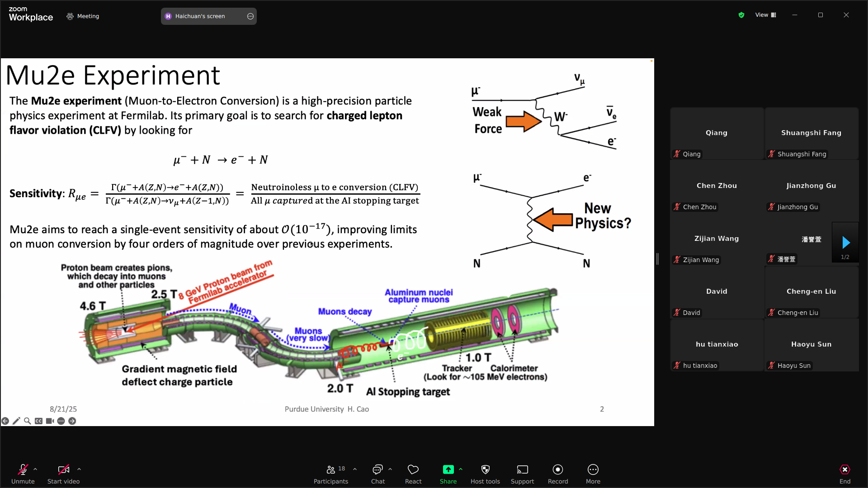Click the '1/2' page indicator on the gallery
This screenshot has width=868, height=488.
coord(845,257)
